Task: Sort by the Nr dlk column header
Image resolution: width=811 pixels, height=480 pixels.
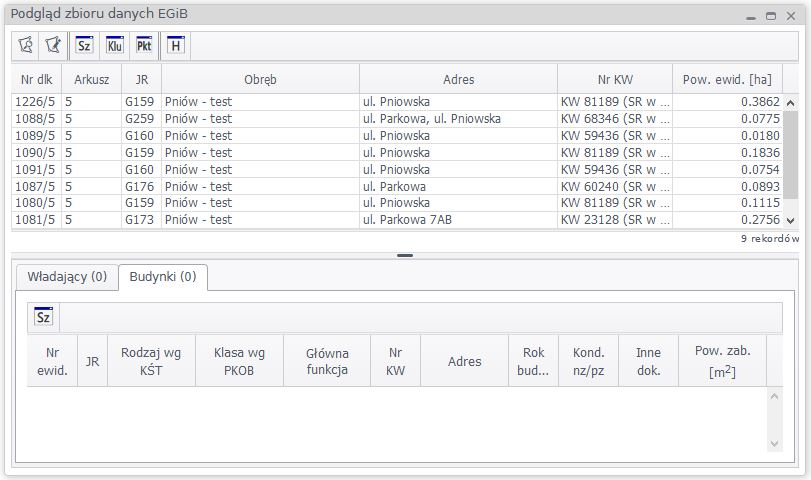Action: point(36,79)
